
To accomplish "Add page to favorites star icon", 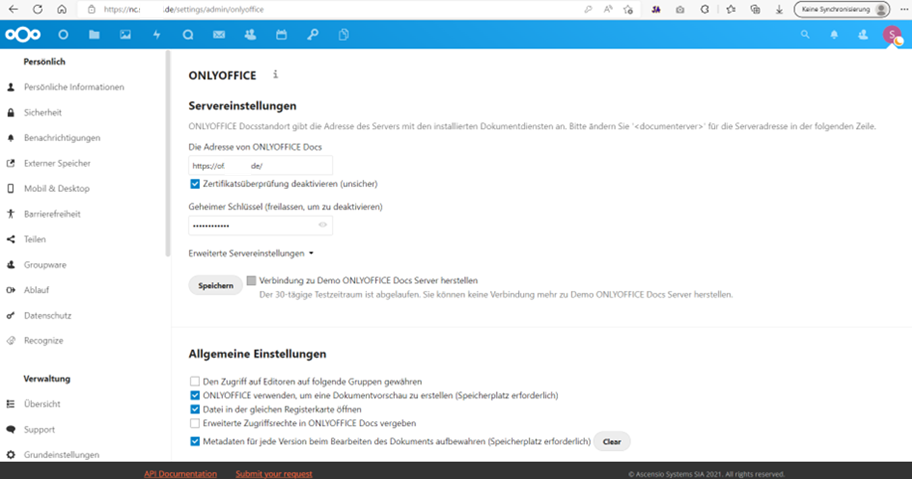I will pyautogui.click(x=628, y=9).
